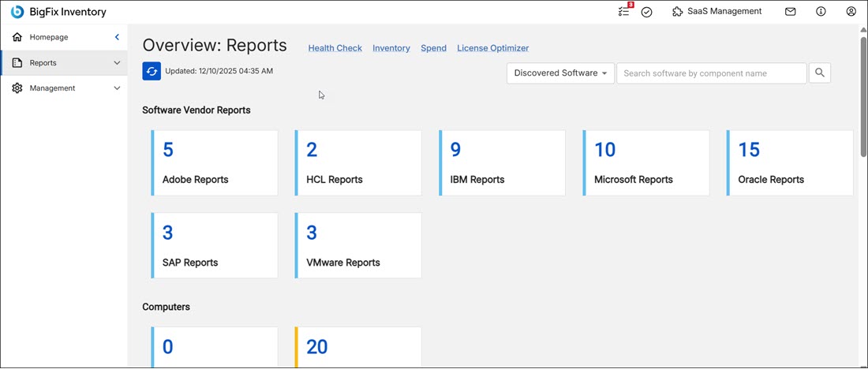Click the BigFix Inventory logo icon
The image size is (868, 369).
pos(17,12)
